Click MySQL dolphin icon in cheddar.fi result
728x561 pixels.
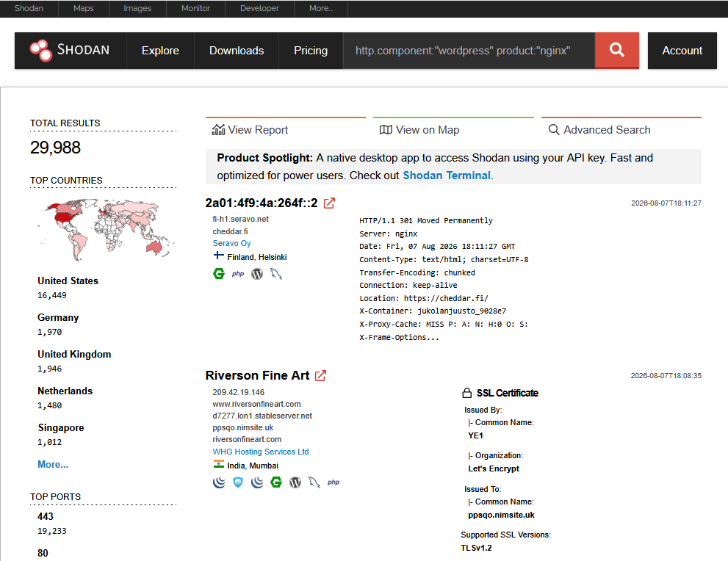coord(276,274)
